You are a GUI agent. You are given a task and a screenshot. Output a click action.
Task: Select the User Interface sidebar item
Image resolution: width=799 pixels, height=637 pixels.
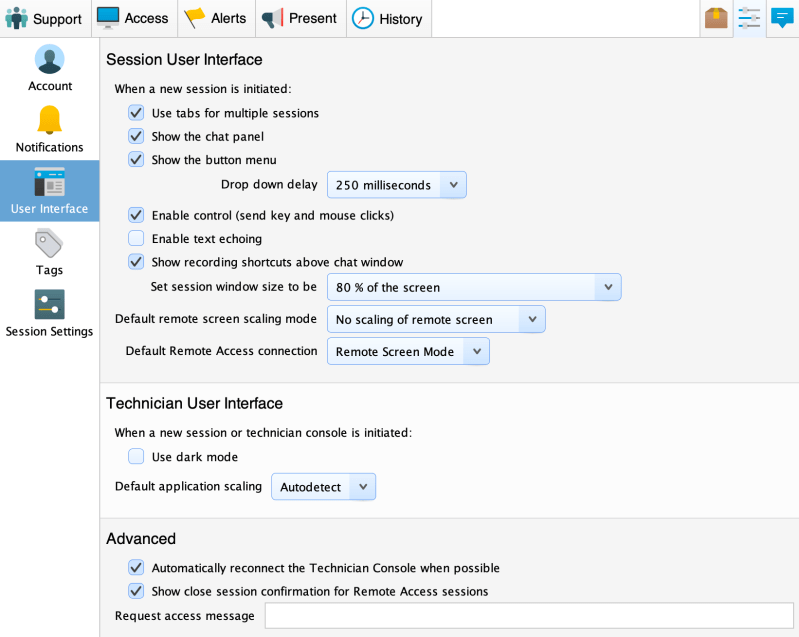coord(49,191)
